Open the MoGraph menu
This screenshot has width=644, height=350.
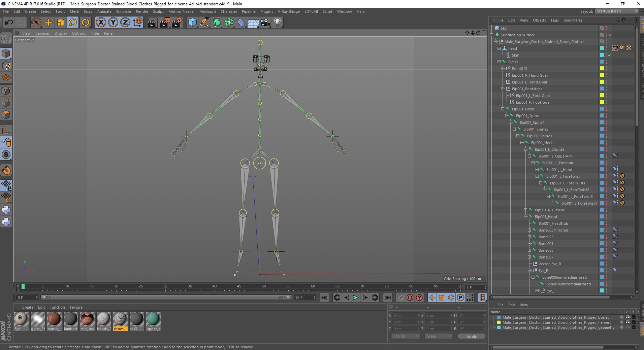(207, 11)
